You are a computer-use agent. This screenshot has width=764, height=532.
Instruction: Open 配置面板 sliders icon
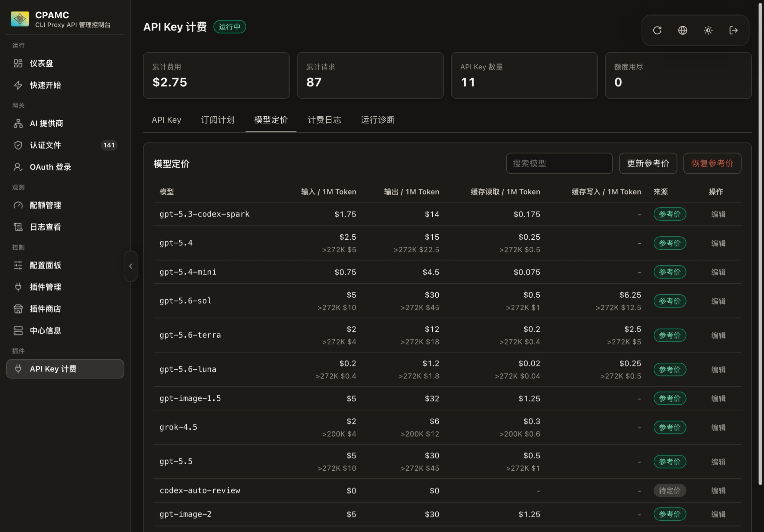click(18, 265)
